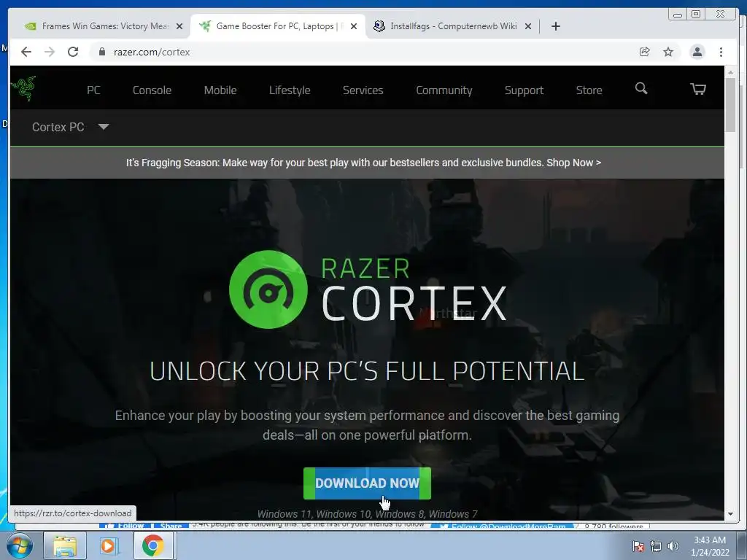Switch to Installfags Computernewb Wiki tab

pos(453,26)
